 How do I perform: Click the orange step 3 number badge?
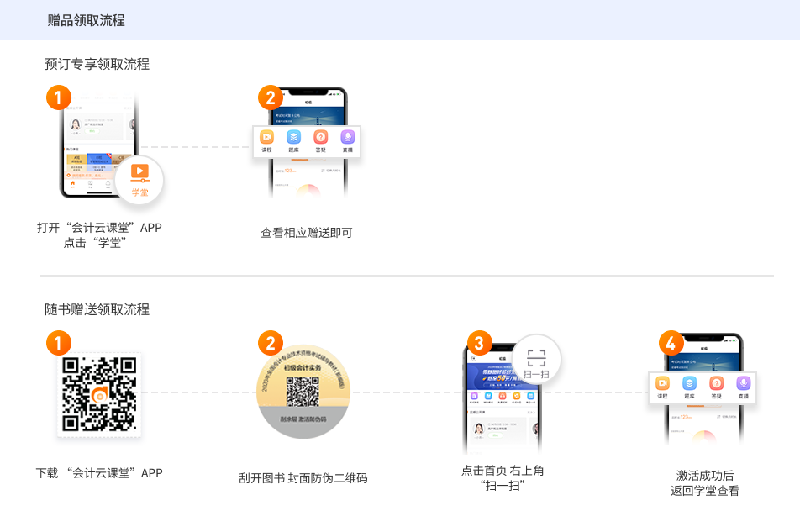tap(478, 342)
